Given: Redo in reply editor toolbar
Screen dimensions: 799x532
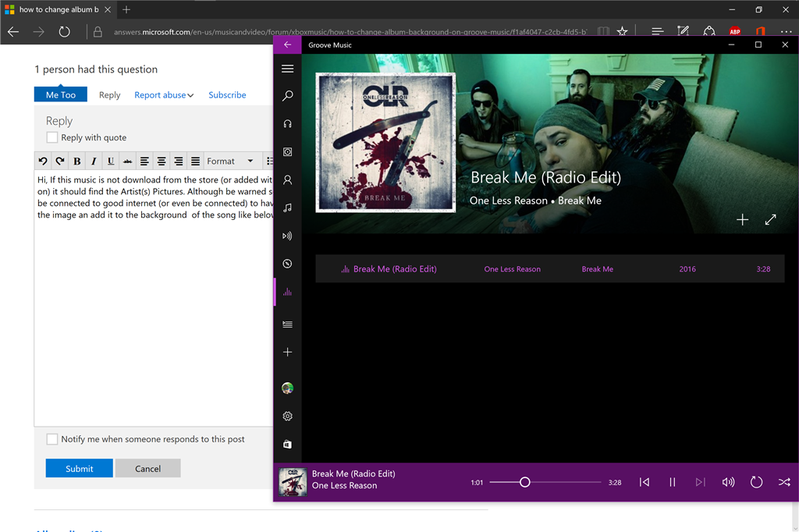Looking at the screenshot, I should coord(60,161).
